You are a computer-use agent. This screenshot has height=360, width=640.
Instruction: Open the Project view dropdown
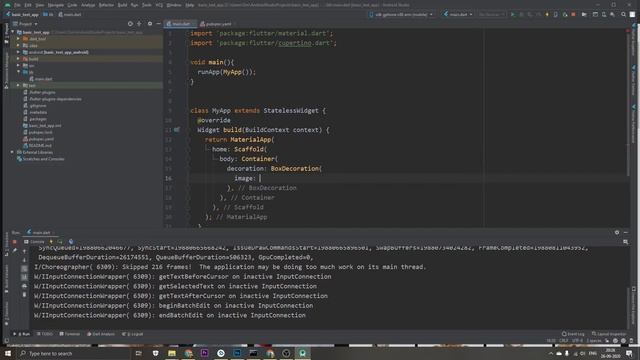[x=25, y=24]
